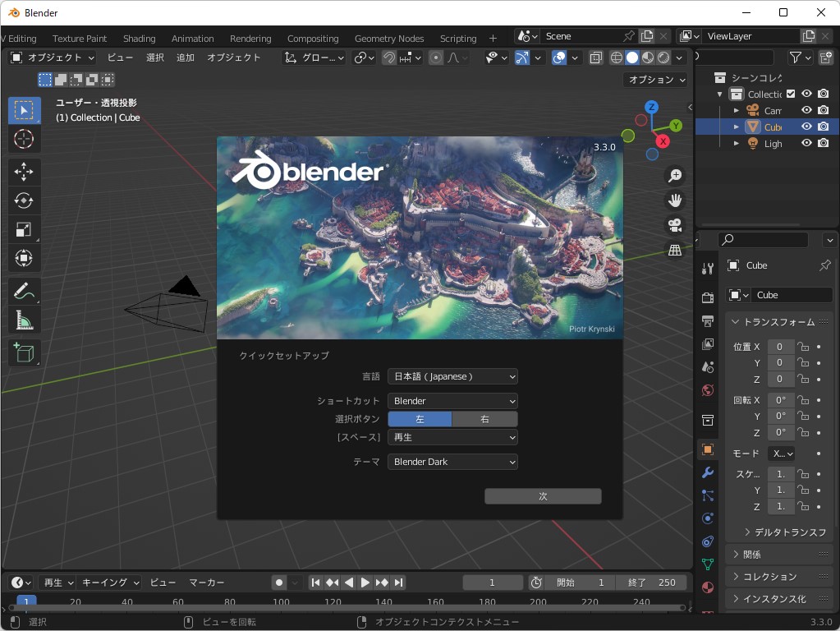Open the World properties tab
The width and height of the screenshot is (840, 631).
coord(707,389)
